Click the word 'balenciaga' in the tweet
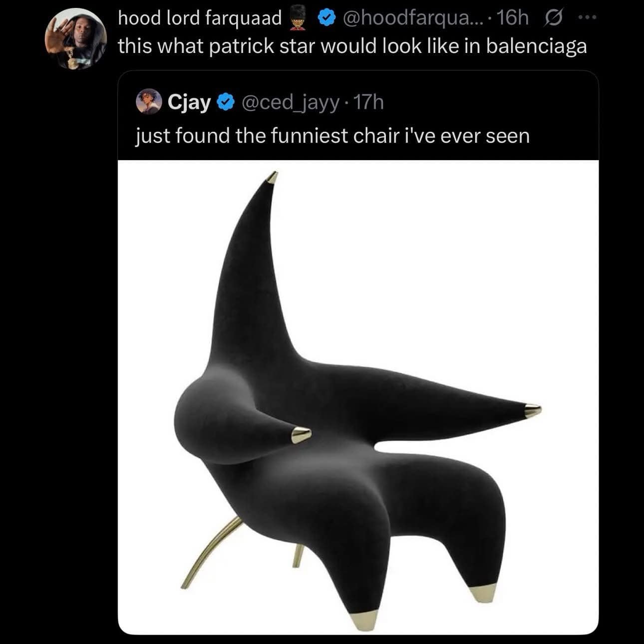This screenshot has width=644, height=644. pos(536,46)
